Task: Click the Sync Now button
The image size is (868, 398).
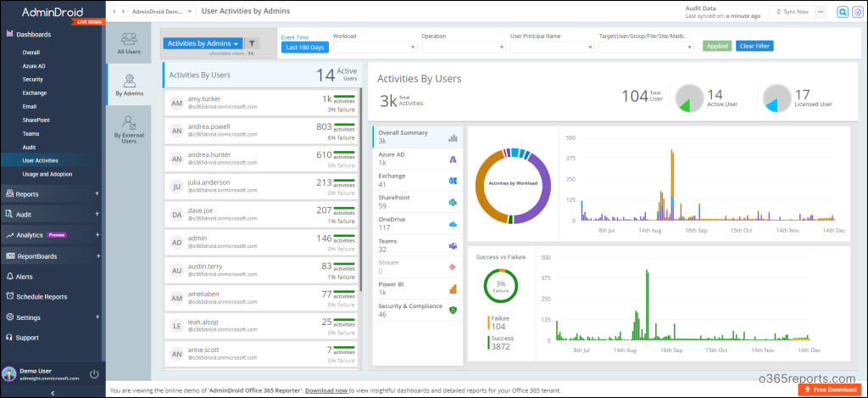Action: [x=793, y=12]
